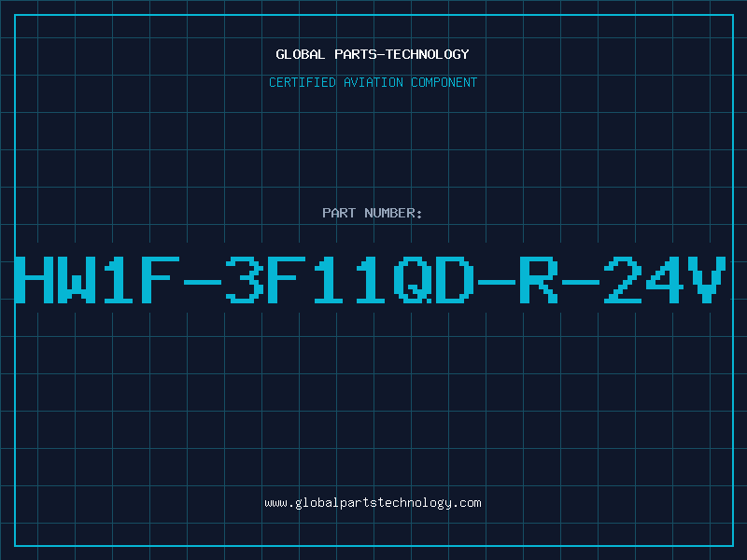This screenshot has height=560, width=747.
Task: Click the GLOBAL PARTS-TECHNOLOGY heading
Action: click(x=373, y=54)
